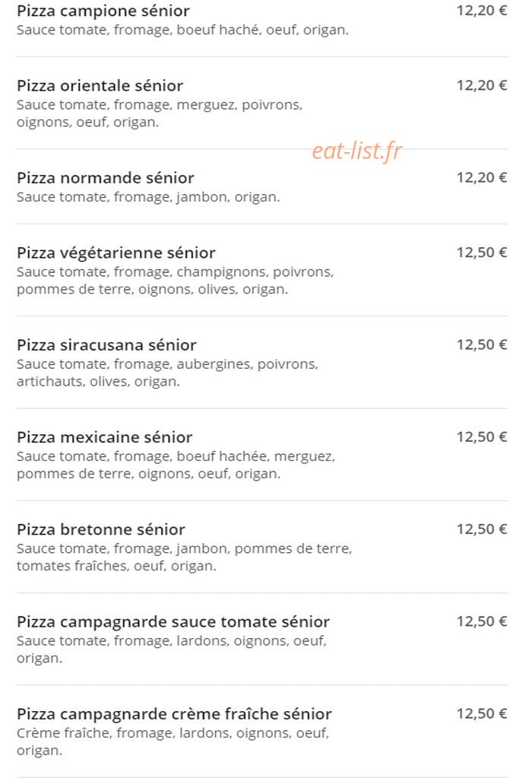Screen dimensions: 532x778
Task: Open Pizza campagnarde crème fraîche sénior
Action: click(174, 714)
